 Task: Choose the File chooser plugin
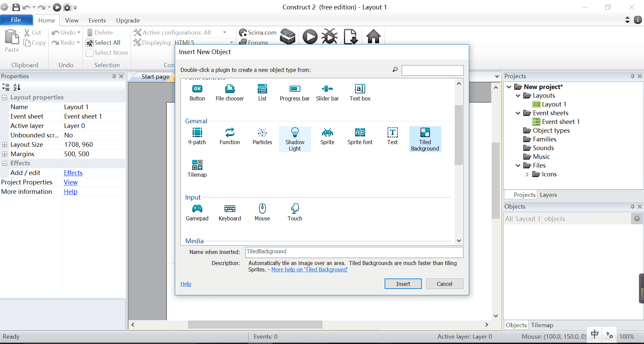230,92
